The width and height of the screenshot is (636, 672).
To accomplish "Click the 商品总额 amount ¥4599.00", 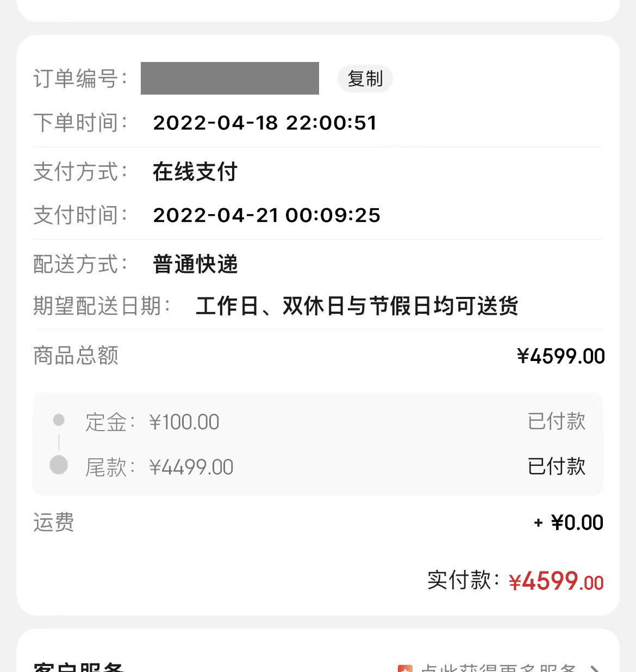I will [560, 356].
